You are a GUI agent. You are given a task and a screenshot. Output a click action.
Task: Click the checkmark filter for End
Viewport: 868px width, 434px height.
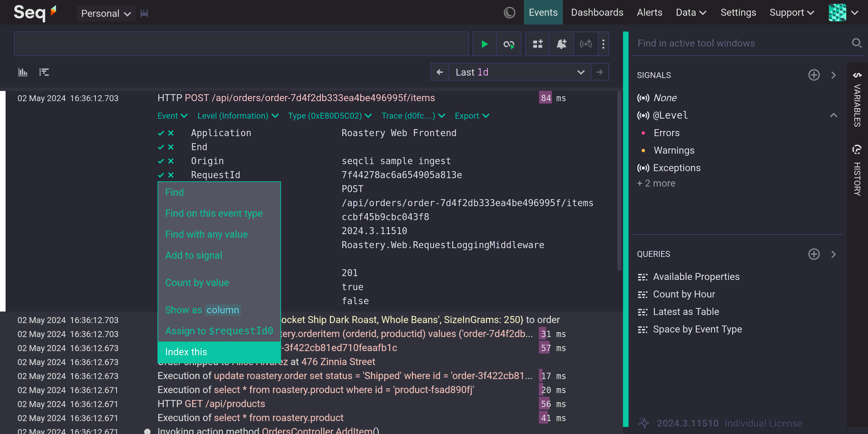pyautogui.click(x=161, y=147)
